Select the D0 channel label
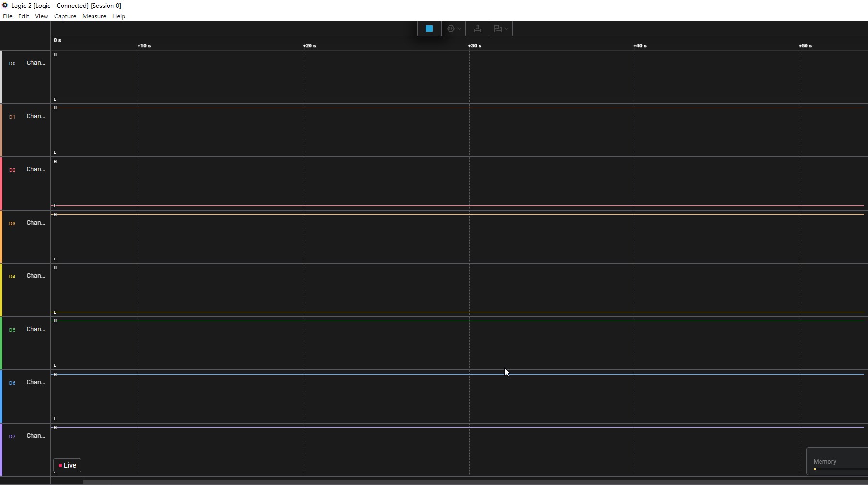The image size is (868, 485). coord(12,63)
